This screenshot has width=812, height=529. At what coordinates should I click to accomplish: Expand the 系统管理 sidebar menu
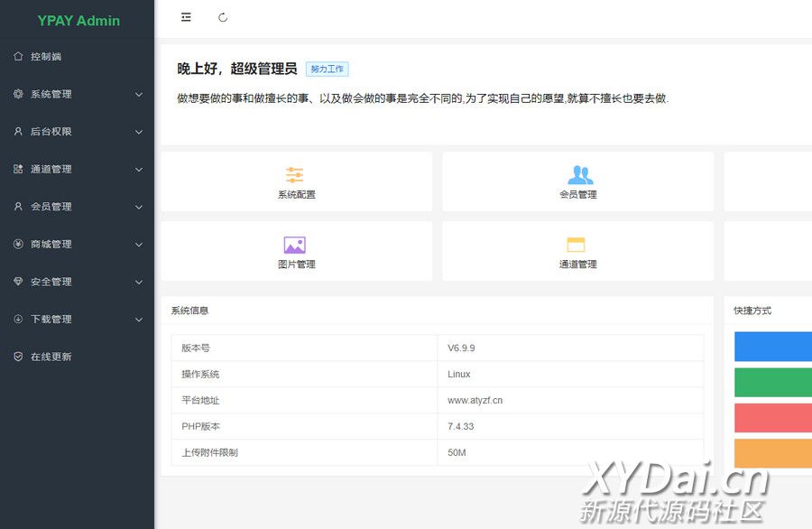point(77,94)
